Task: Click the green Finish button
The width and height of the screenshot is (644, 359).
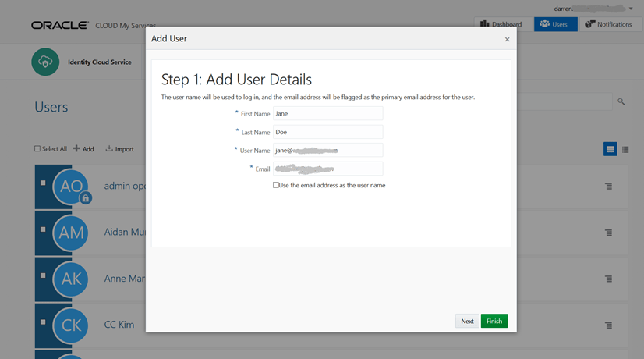Action: pyautogui.click(x=494, y=321)
